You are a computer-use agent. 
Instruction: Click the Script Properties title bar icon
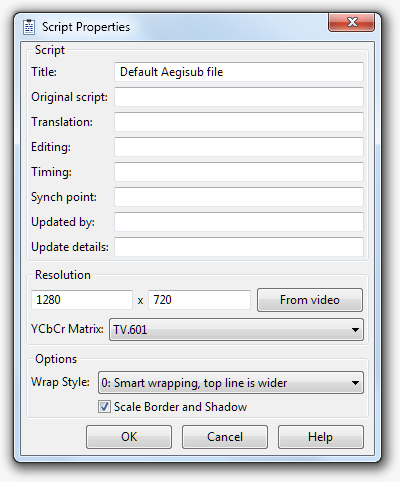[29, 27]
